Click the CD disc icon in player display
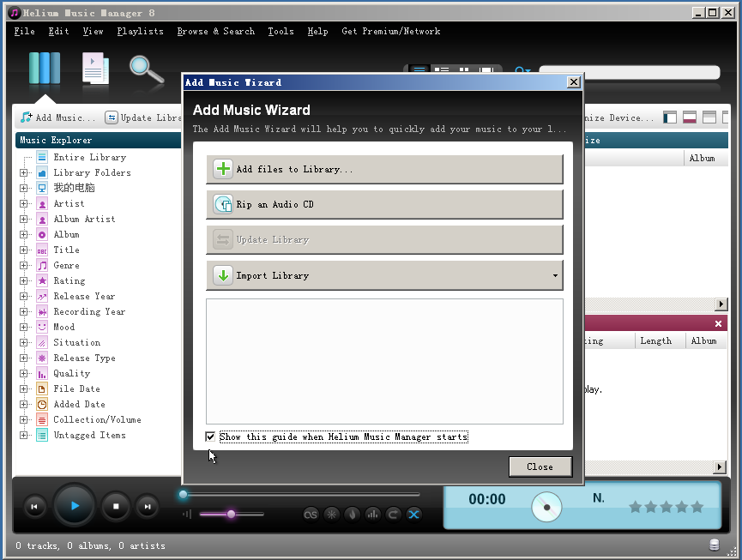The height and width of the screenshot is (560, 742). (x=546, y=507)
